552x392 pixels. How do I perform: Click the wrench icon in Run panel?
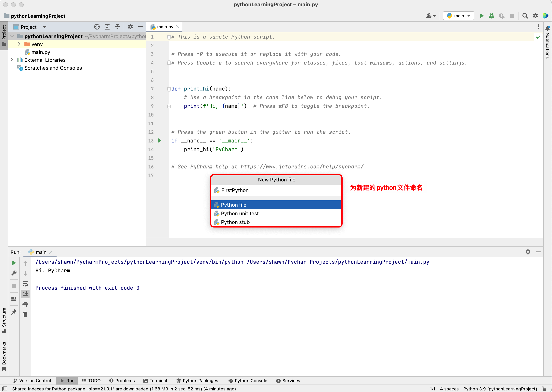14,273
